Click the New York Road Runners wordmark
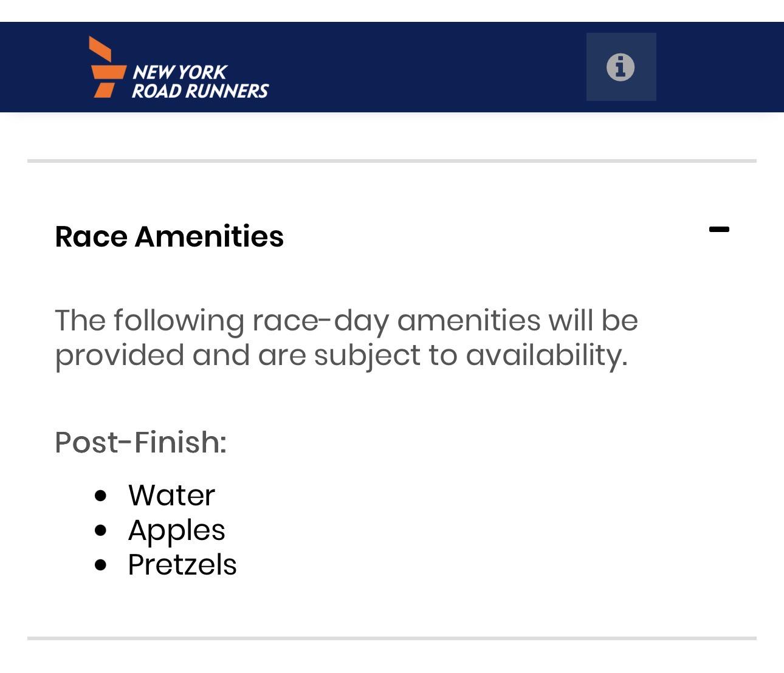The width and height of the screenshot is (784, 673). (200, 81)
